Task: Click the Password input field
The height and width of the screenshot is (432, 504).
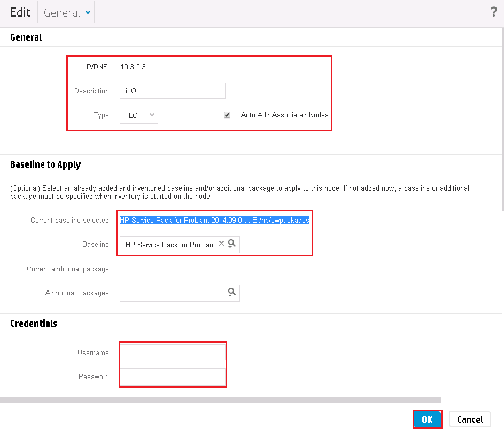Action: (x=172, y=376)
